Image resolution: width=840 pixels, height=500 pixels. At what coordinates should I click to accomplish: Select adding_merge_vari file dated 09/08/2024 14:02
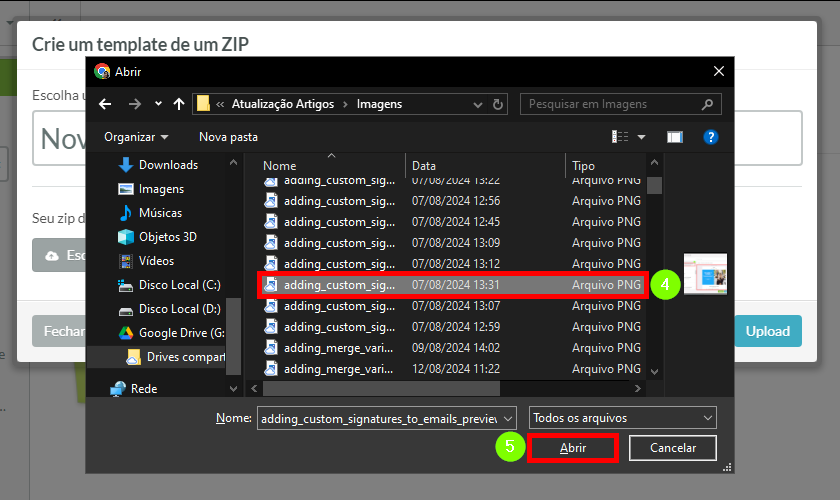(452, 348)
